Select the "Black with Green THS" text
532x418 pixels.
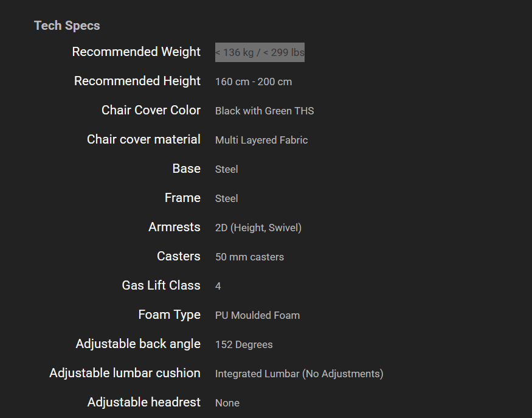point(264,111)
